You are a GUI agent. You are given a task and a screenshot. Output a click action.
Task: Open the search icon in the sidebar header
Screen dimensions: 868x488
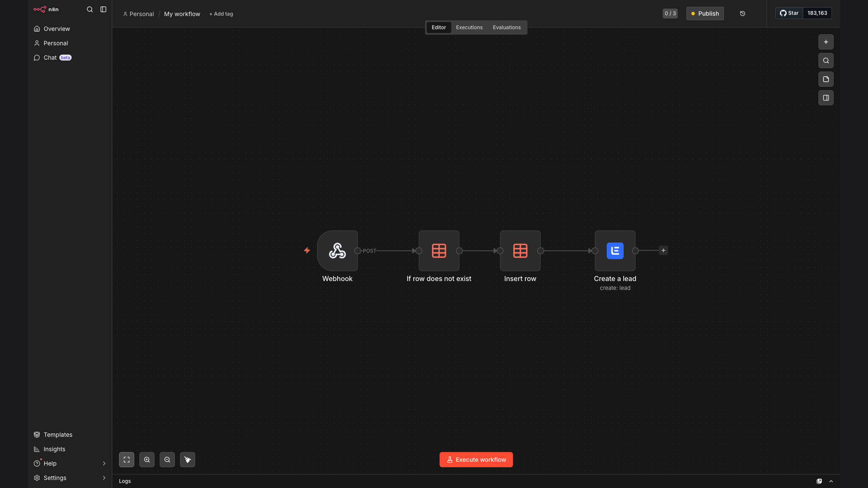click(x=90, y=9)
